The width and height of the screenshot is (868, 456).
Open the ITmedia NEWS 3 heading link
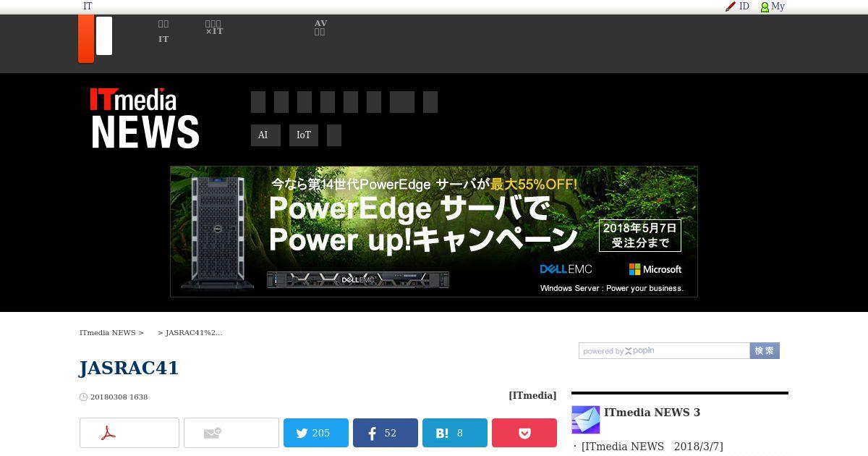pos(652,413)
